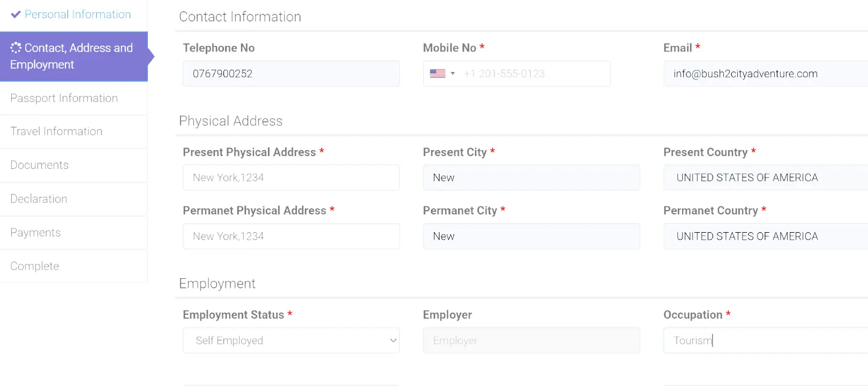Click the Present Physical Address field
The image size is (868, 386).
[x=291, y=177]
